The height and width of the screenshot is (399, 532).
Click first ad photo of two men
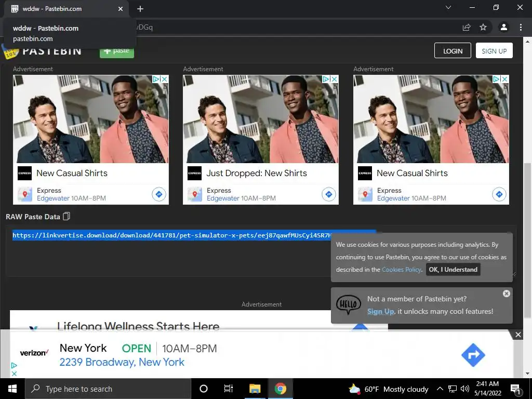(x=90, y=119)
